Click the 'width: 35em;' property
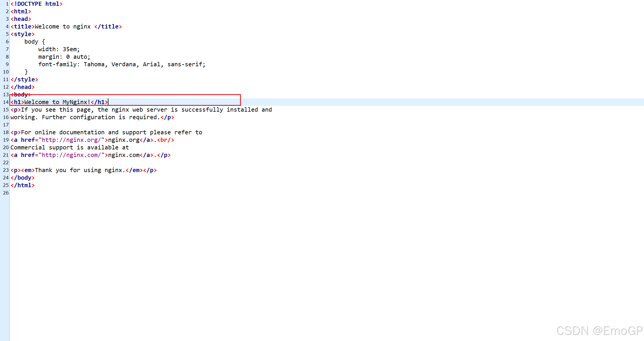Viewport: 644px width, 341px height. (59, 49)
